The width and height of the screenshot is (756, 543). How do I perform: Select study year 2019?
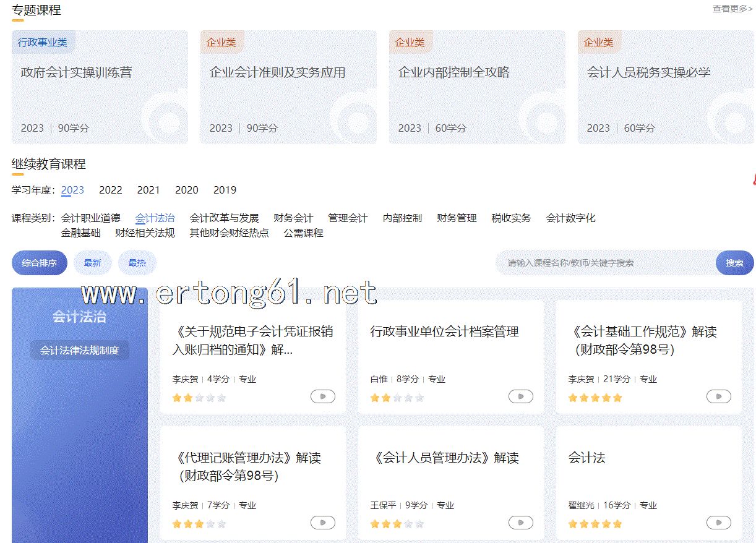(x=225, y=190)
